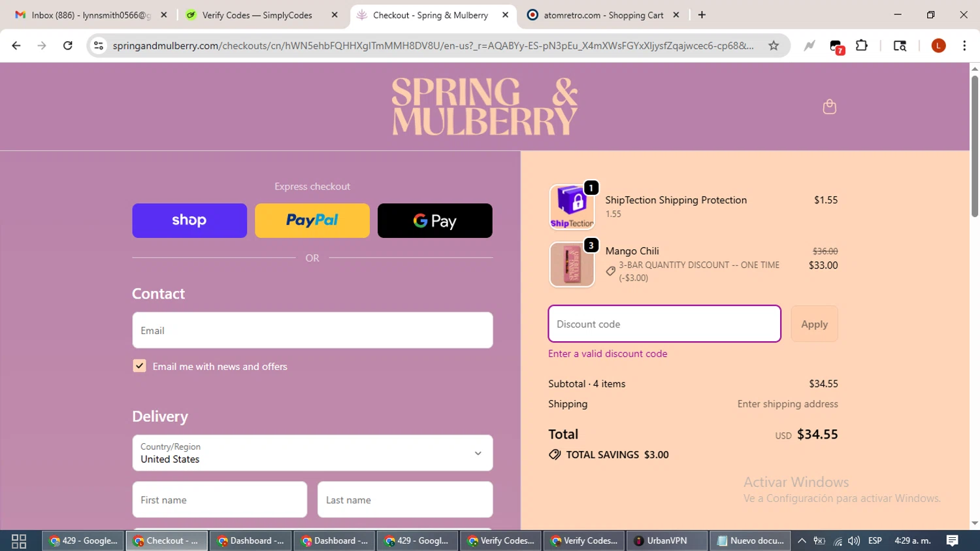Click the discount tag icon beside 3-BAR QUANTITY DISCOUNT
980x551 pixels.
coord(610,271)
